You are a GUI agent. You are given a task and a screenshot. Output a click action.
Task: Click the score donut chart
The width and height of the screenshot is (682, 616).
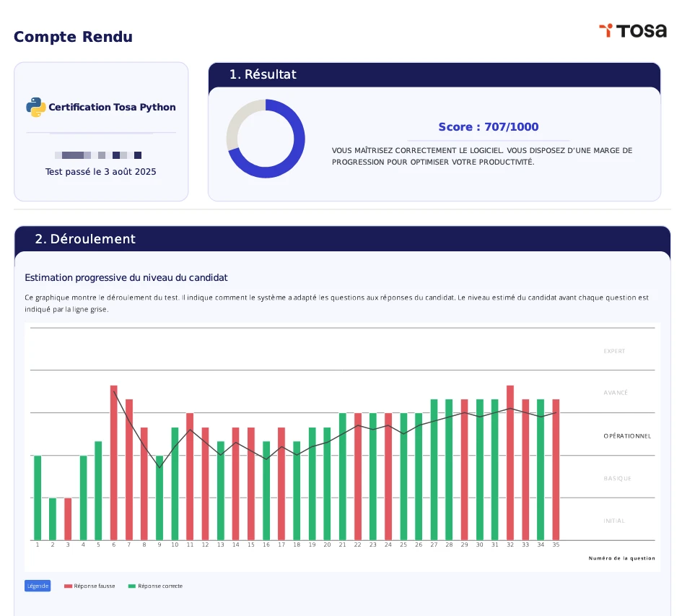266,139
